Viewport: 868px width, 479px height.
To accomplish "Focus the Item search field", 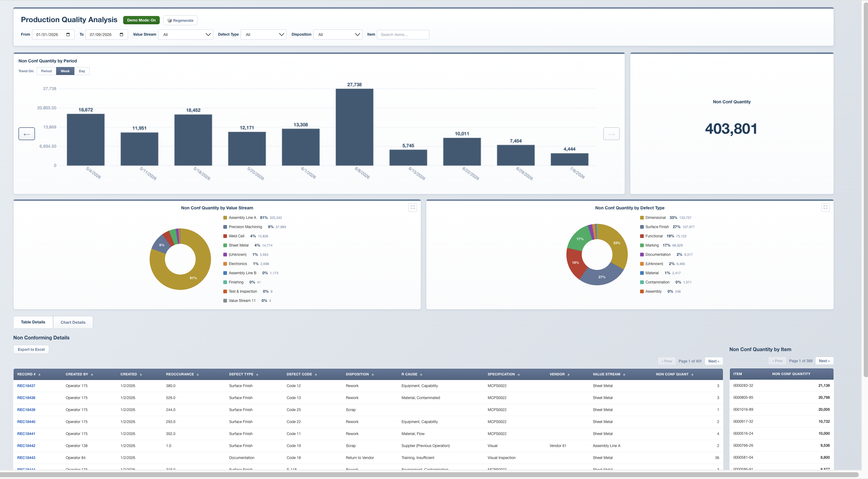I will pyautogui.click(x=403, y=34).
